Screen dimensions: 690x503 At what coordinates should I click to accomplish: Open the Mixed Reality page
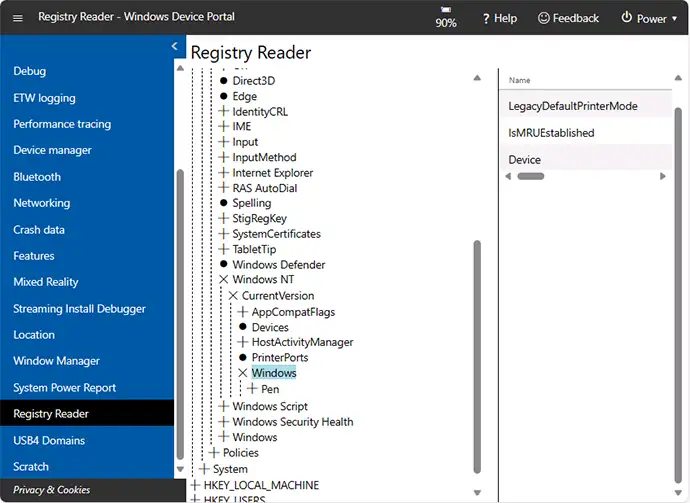46,282
